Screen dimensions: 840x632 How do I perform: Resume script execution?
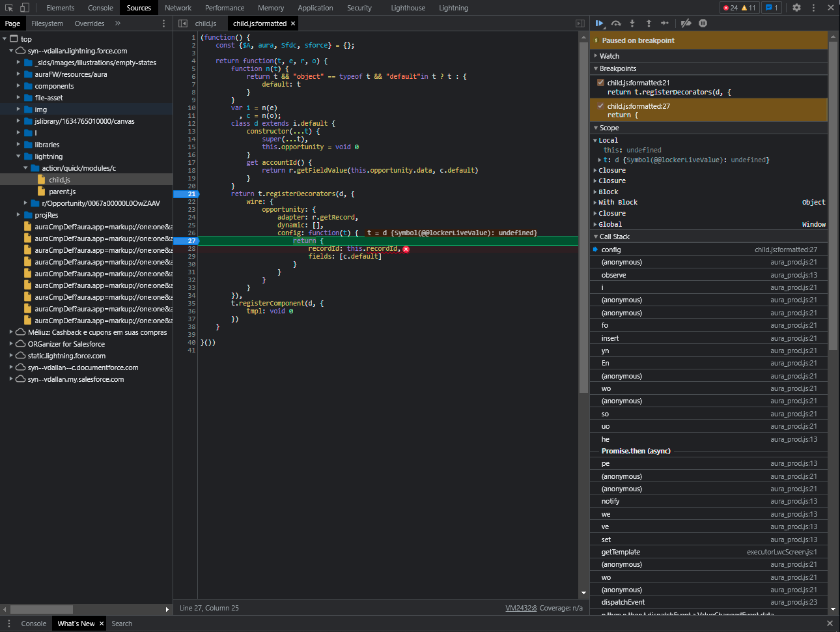click(x=600, y=23)
